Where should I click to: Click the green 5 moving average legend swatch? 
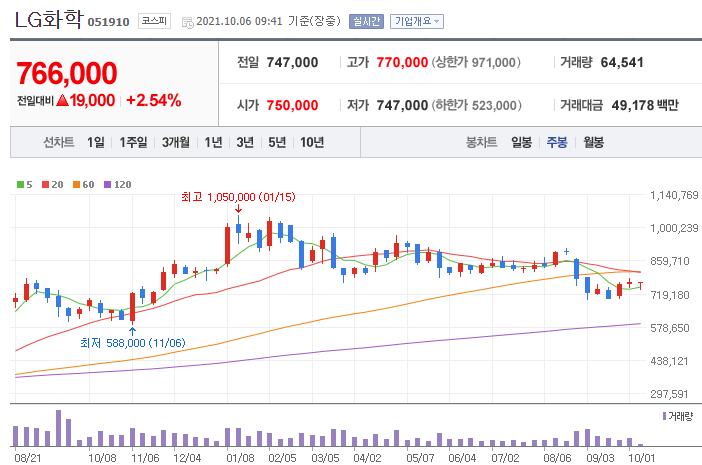click(x=20, y=184)
